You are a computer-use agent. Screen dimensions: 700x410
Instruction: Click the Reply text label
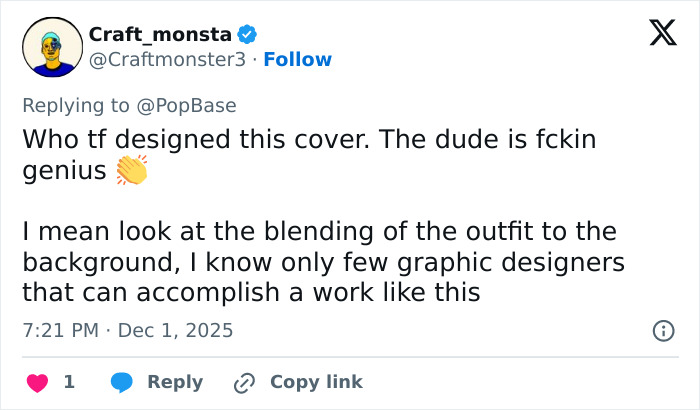175,382
